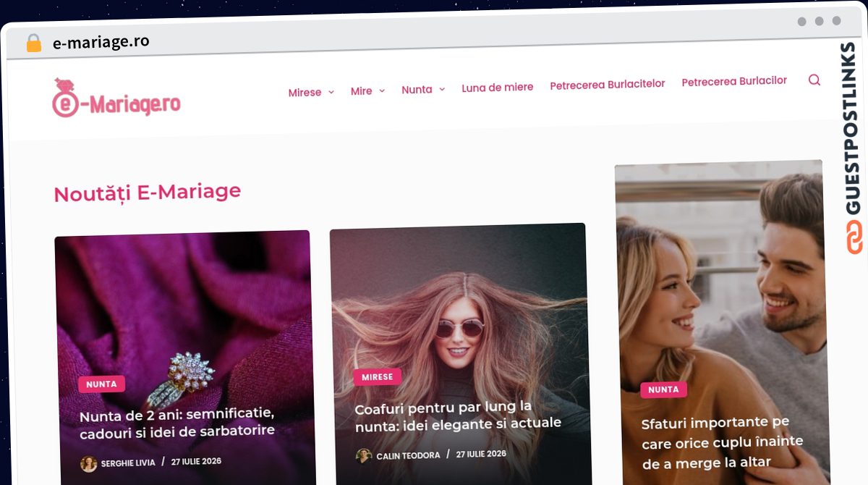Open the search magnifier icon

coord(814,80)
